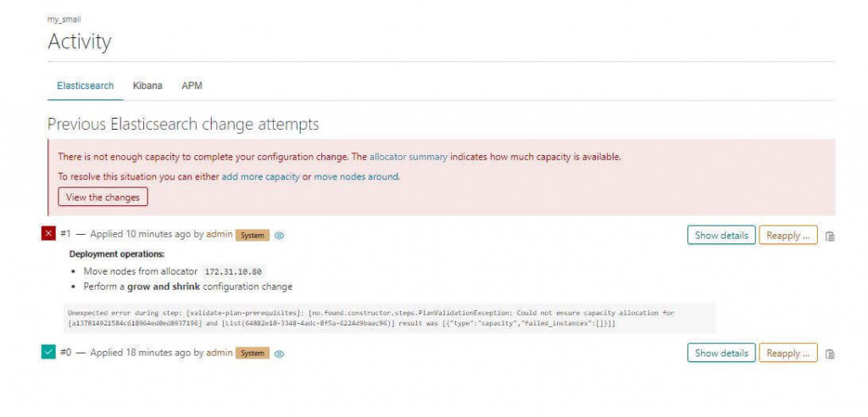Open the allocator summary link
This screenshot has width=868, height=417.
409,157
